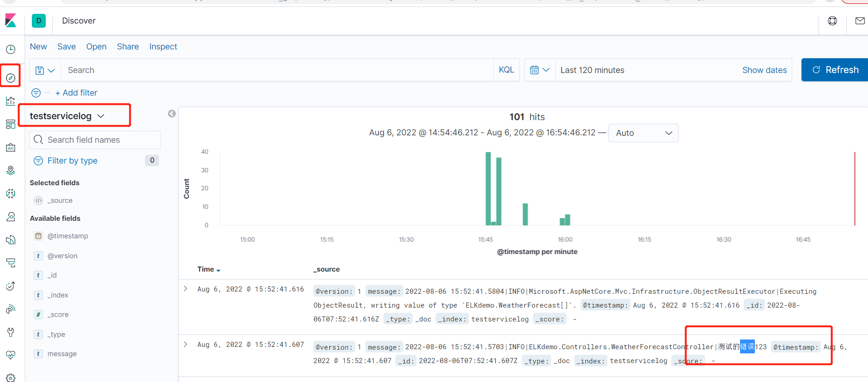Open Machine Learning in sidebar
This screenshot has height=382, width=868.
[11, 194]
